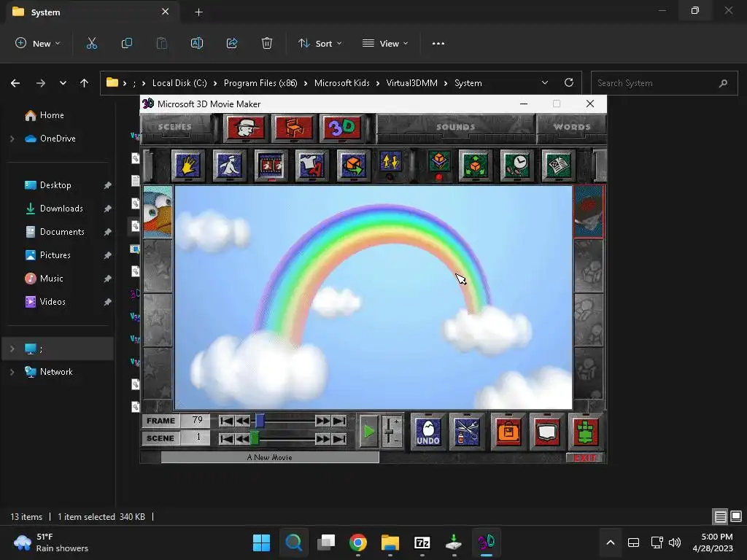
Task: Select the clock synchronize tool
Action: coord(516,166)
